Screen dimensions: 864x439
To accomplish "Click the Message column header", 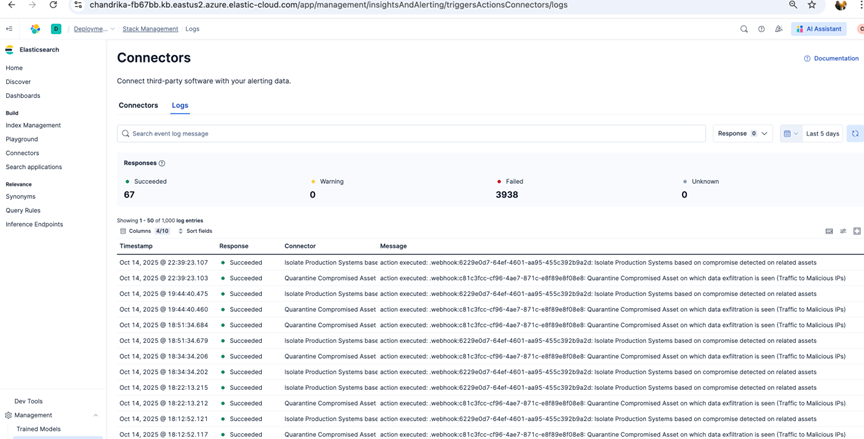I will (393, 246).
